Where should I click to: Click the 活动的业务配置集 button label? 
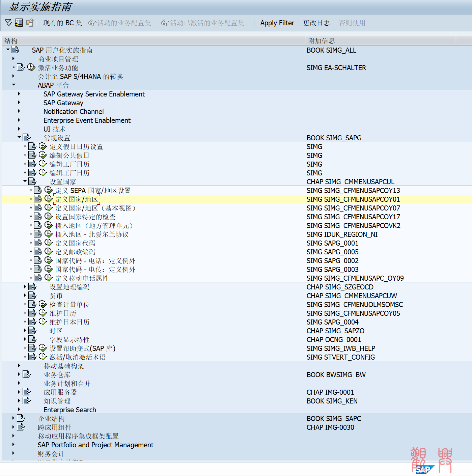(x=124, y=23)
